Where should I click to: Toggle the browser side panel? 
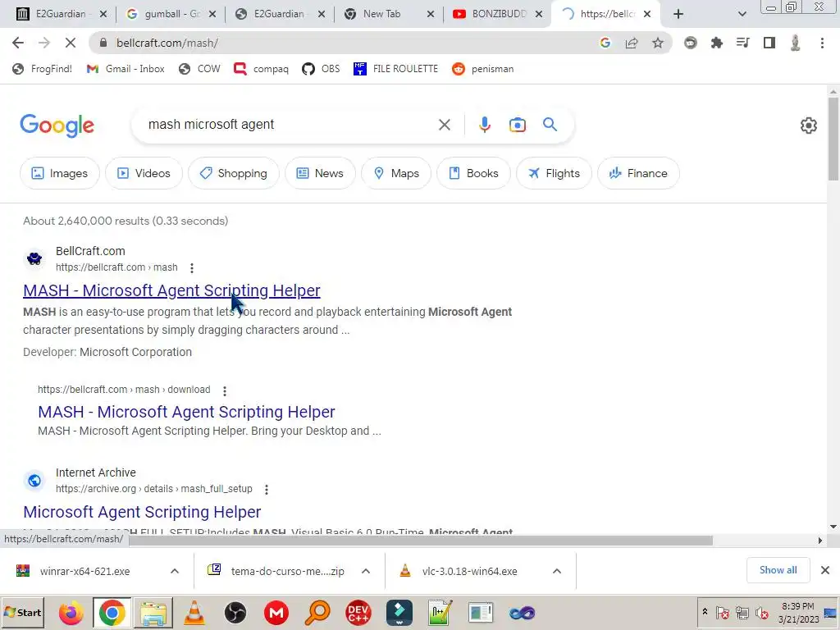click(x=769, y=43)
